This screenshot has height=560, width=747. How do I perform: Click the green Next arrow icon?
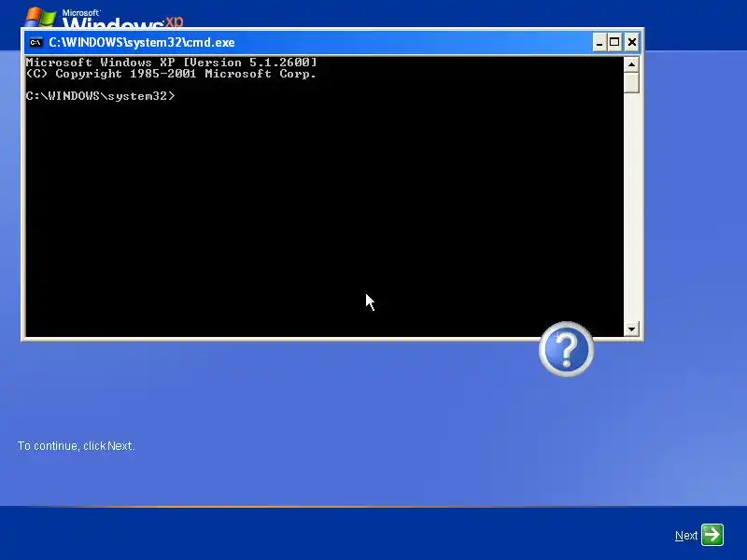coord(712,535)
